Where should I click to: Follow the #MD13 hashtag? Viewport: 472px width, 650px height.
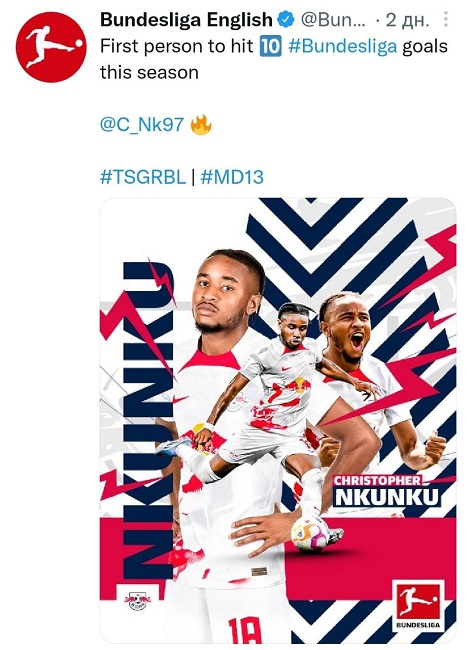point(232,177)
